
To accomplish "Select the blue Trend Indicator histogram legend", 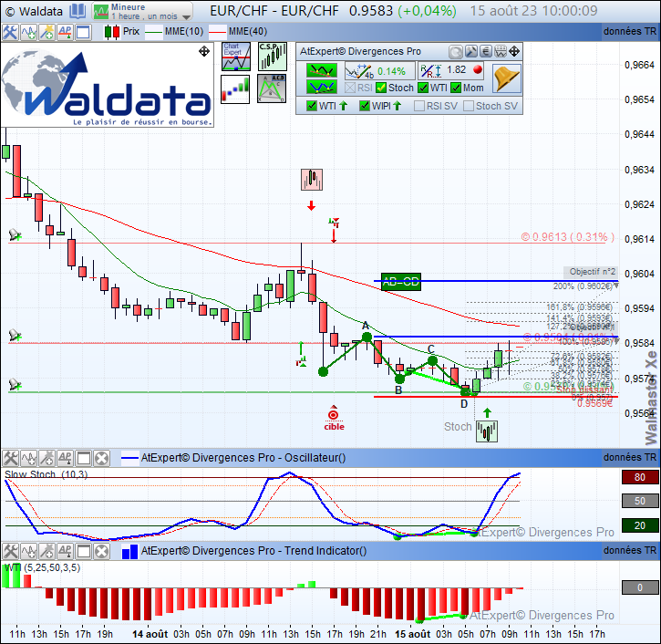I will click(x=129, y=552).
